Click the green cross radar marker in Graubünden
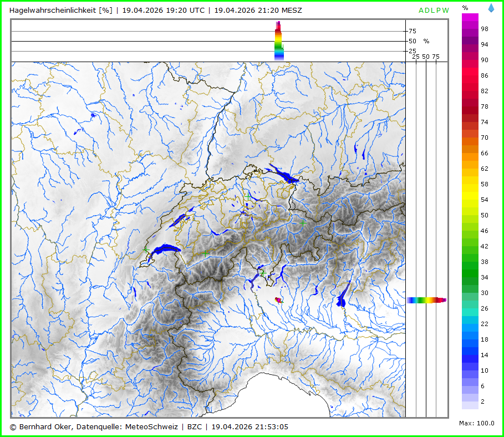The height and width of the screenshot is (437, 504). click(x=303, y=222)
